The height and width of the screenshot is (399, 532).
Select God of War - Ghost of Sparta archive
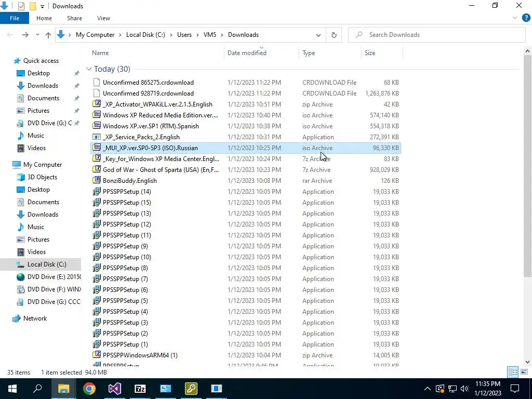tap(246, 170)
